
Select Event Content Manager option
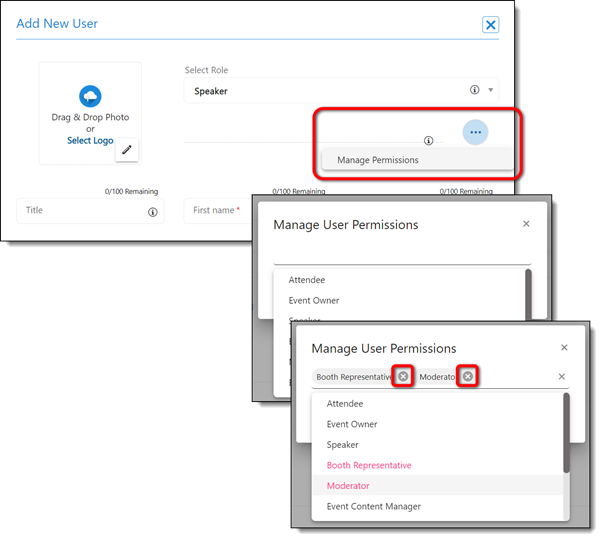(x=373, y=506)
